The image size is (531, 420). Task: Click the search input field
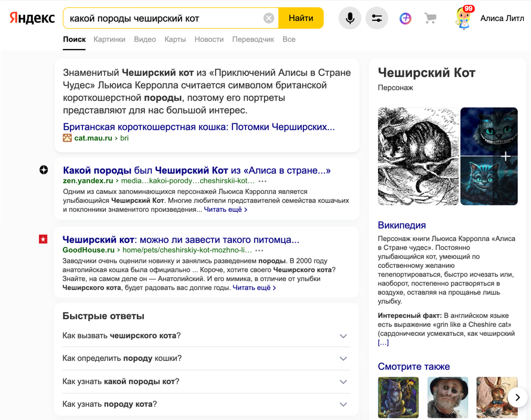tap(161, 18)
